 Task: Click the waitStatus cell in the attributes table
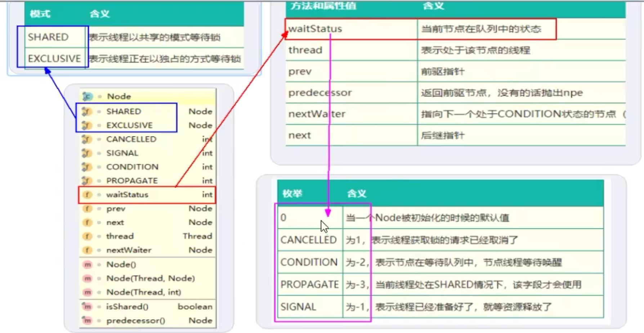[x=315, y=29]
